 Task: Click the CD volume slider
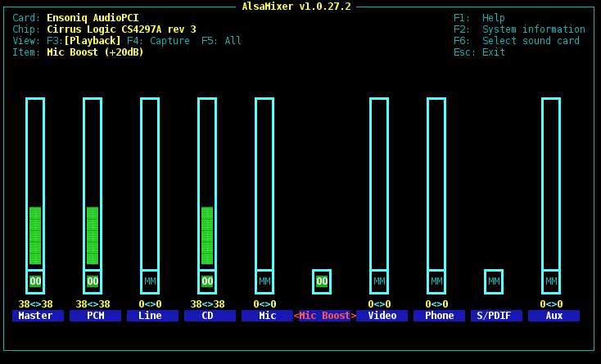pos(207,184)
